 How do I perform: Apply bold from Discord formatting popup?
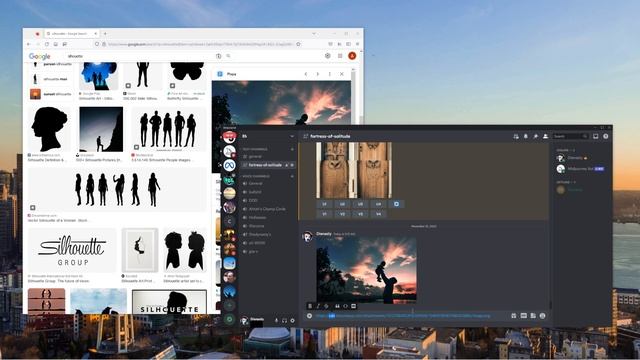click(310, 306)
